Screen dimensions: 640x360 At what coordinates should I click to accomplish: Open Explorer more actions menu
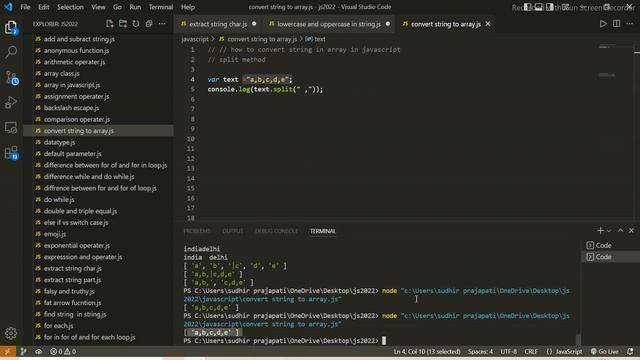pyautogui.click(x=162, y=24)
